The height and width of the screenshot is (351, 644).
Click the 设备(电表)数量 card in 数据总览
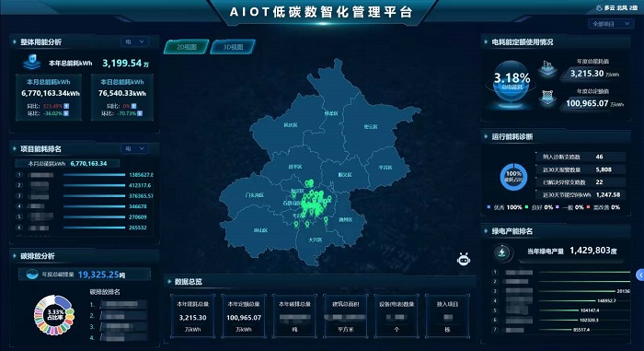pyautogui.click(x=397, y=316)
